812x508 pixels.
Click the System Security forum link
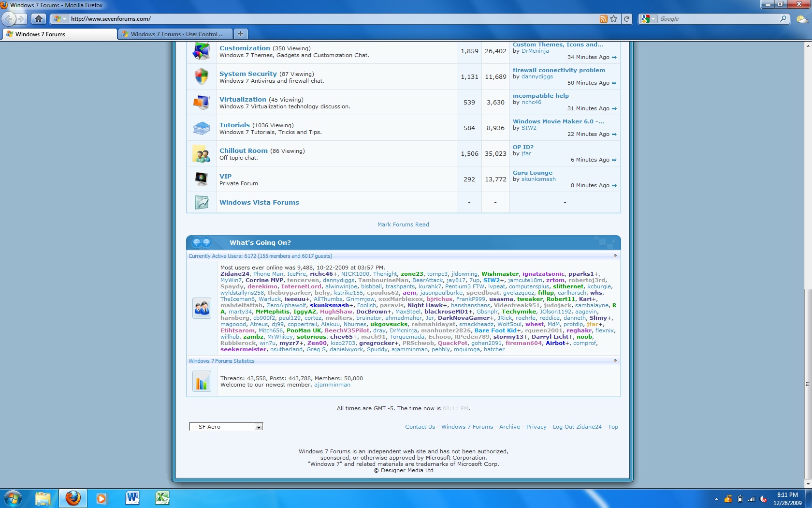[248, 74]
